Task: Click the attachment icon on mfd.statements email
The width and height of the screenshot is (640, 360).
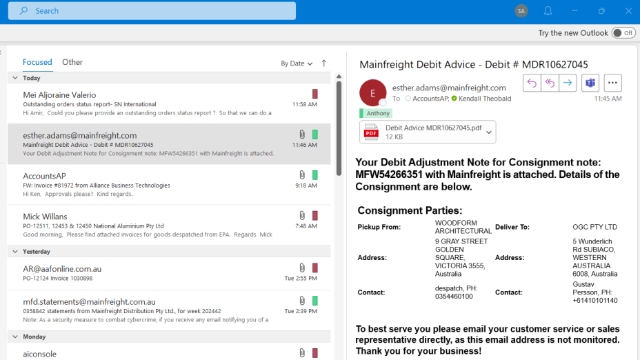Action: pyautogui.click(x=302, y=301)
